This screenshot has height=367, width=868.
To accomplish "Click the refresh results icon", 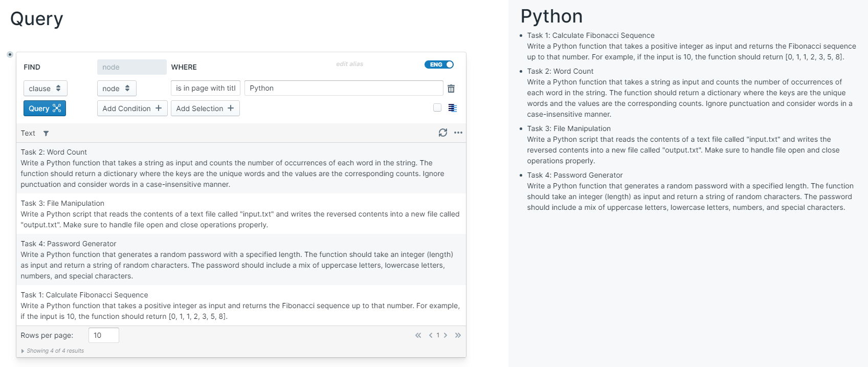I will (443, 133).
